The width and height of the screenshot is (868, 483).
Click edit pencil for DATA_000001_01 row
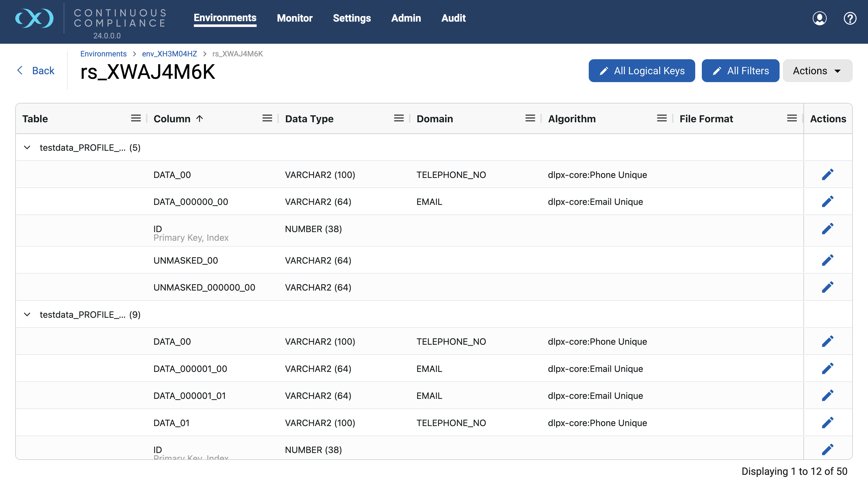pyautogui.click(x=827, y=395)
